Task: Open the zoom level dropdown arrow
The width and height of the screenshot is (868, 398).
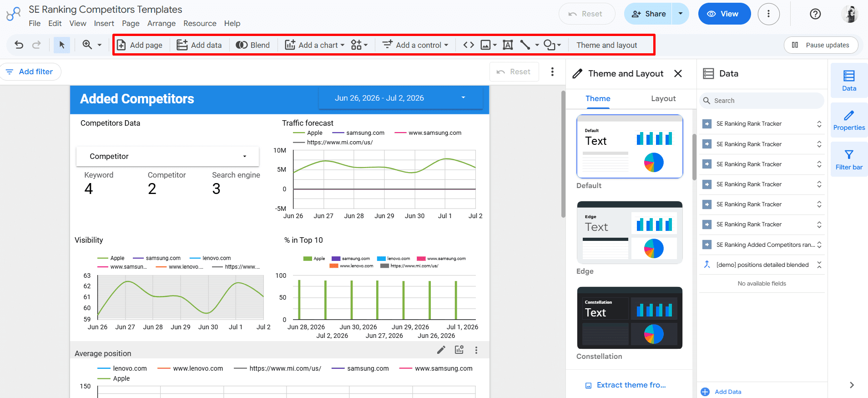Action: click(100, 45)
